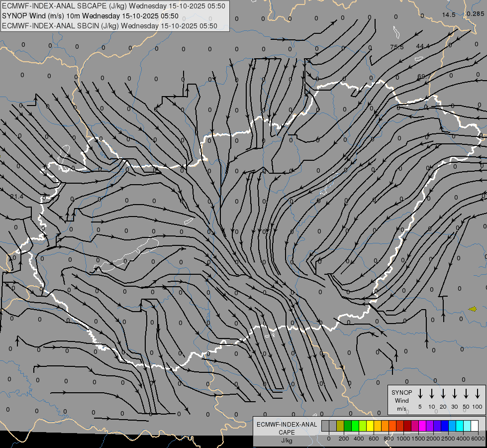Image resolution: width=487 pixels, height=448 pixels.
Task: Click the wind arrow labeled 10 m/s
Action: 432,393
